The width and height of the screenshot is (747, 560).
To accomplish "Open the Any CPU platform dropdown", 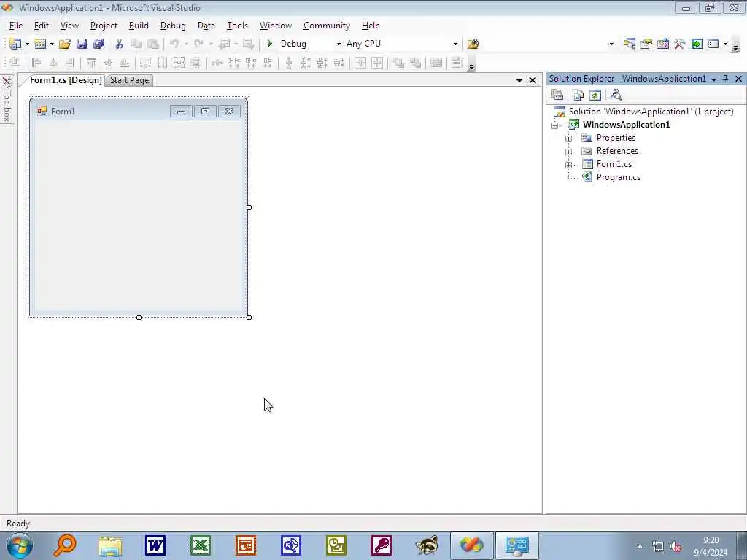I will (455, 44).
